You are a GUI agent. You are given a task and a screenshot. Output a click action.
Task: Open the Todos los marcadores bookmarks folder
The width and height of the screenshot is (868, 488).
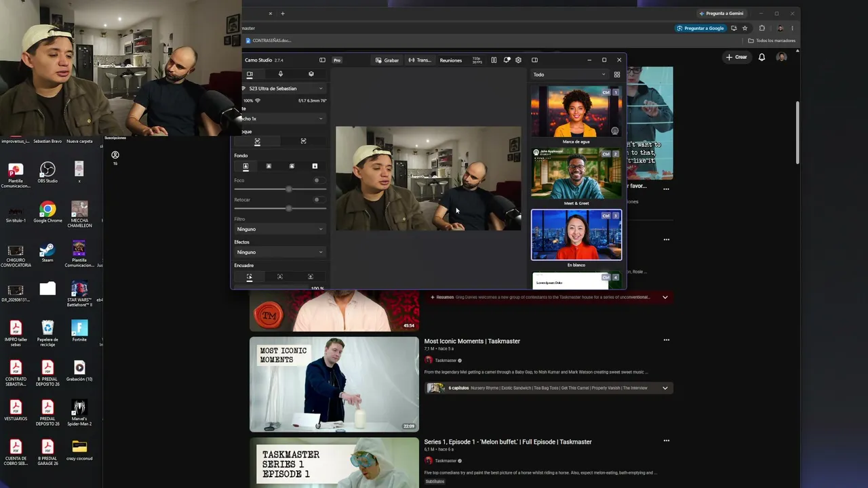(772, 41)
